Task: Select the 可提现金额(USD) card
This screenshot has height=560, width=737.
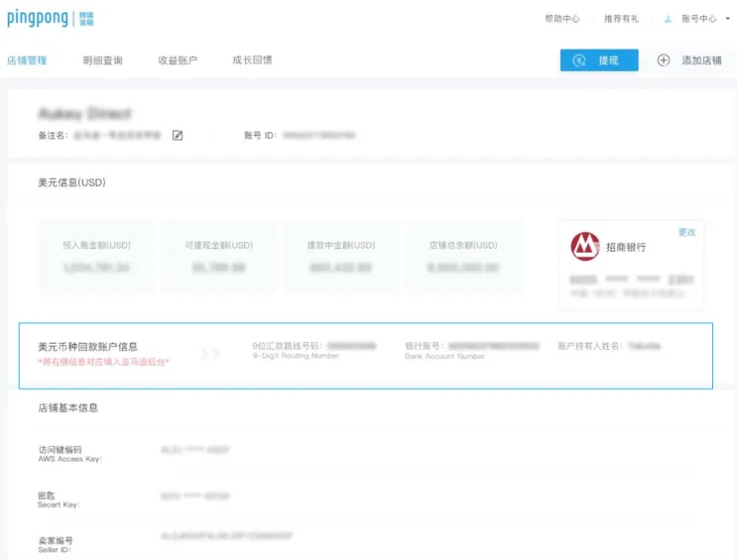Action: (x=219, y=257)
